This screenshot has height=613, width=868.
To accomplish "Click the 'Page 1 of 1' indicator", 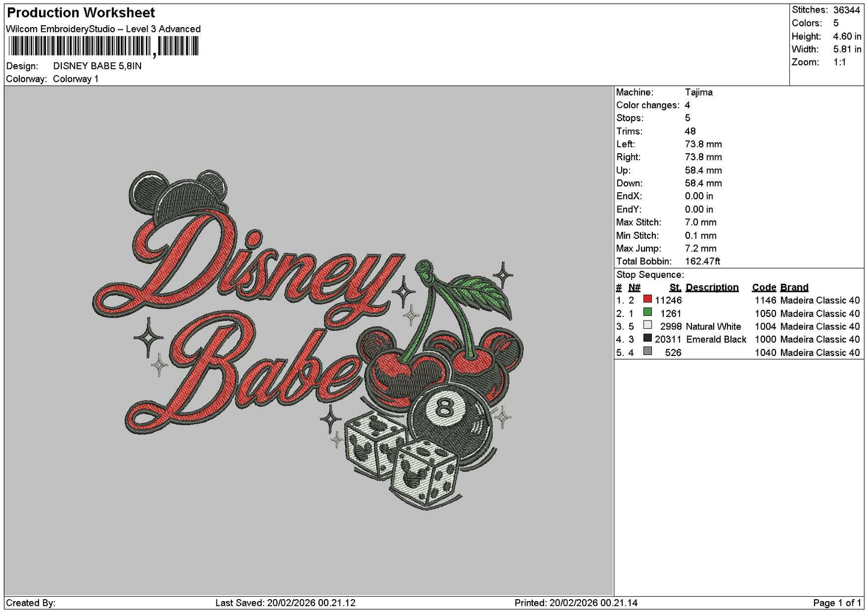I will coord(837,603).
